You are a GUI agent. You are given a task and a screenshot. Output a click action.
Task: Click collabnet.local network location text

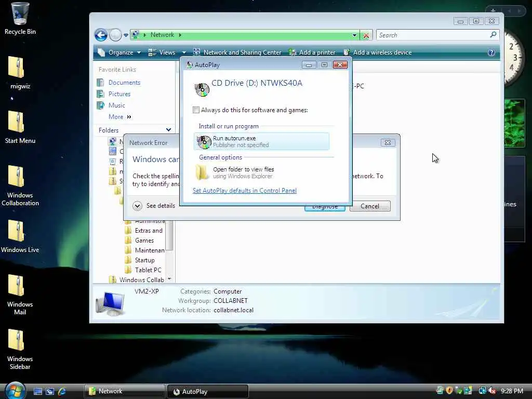[233, 310]
